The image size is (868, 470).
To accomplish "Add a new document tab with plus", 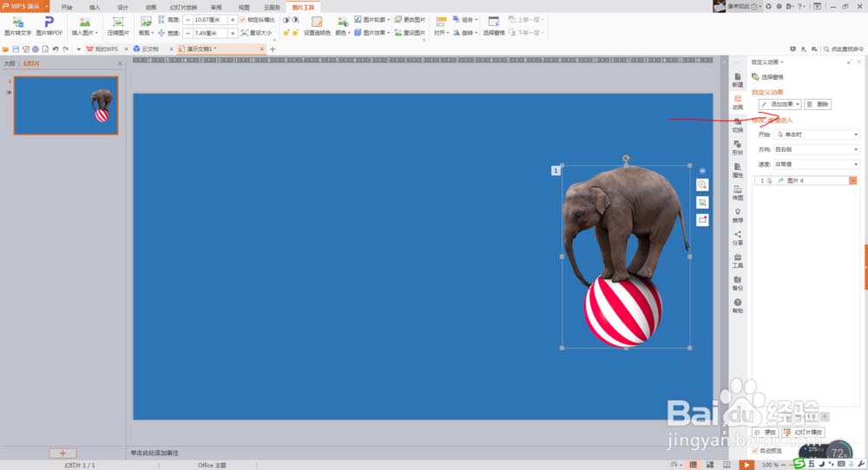I will 273,49.
